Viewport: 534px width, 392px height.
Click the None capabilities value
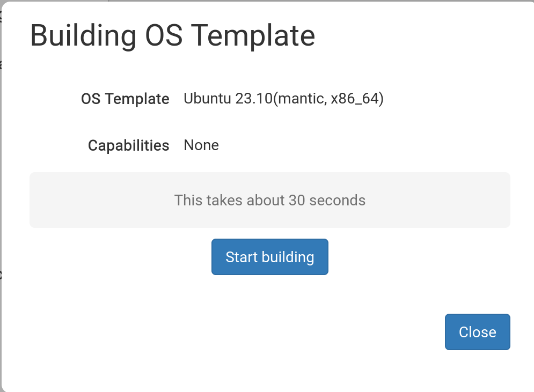point(201,145)
